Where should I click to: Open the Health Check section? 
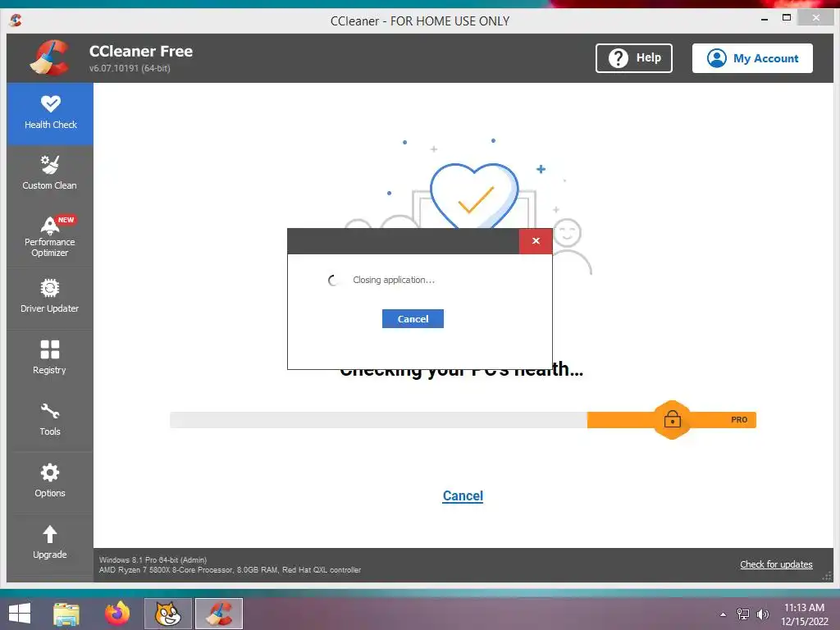50,113
